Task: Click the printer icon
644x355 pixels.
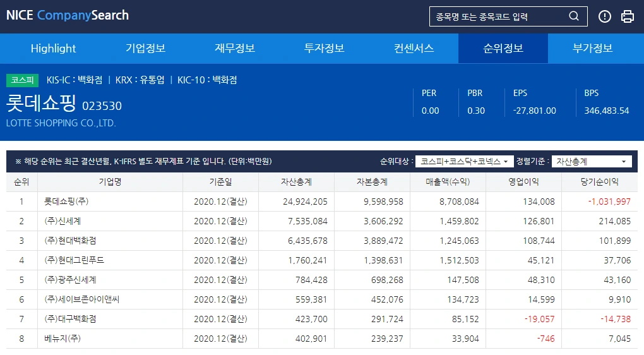Action: (627, 16)
